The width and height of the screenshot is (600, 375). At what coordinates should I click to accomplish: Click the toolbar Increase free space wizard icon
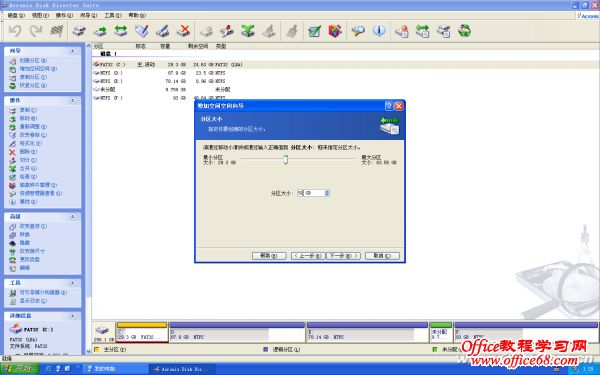pyautogui.click(x=422, y=31)
